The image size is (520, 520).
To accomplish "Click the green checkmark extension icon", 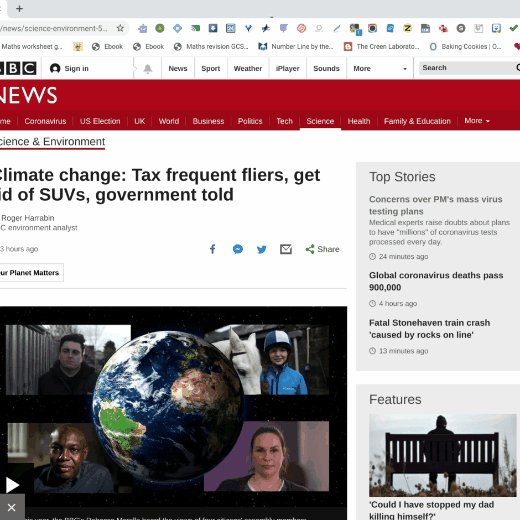I will [514, 28].
